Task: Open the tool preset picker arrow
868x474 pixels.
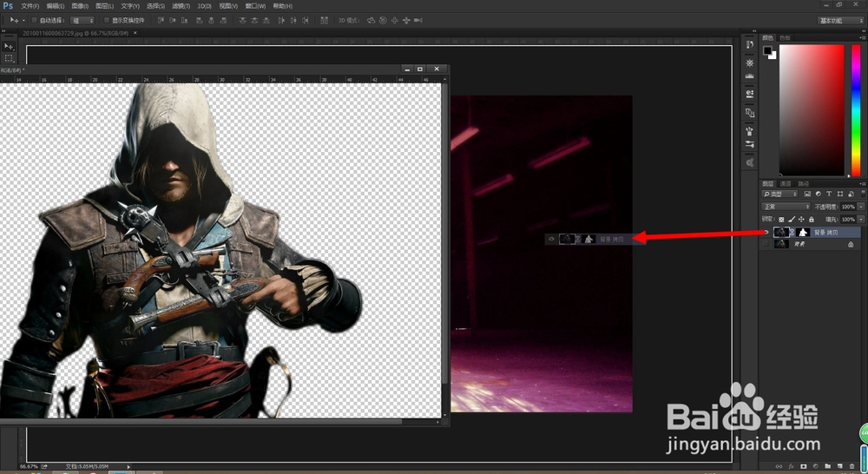Action: pyautogui.click(x=23, y=20)
